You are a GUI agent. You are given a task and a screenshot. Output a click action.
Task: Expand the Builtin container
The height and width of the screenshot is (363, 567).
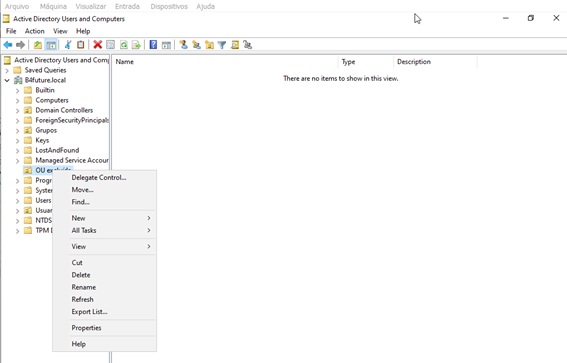[17, 91]
